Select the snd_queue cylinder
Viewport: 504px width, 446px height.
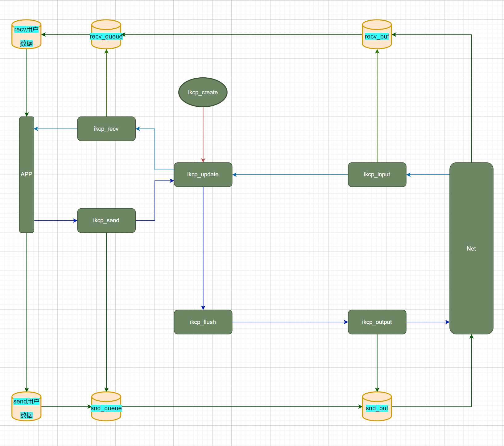pyautogui.click(x=106, y=414)
